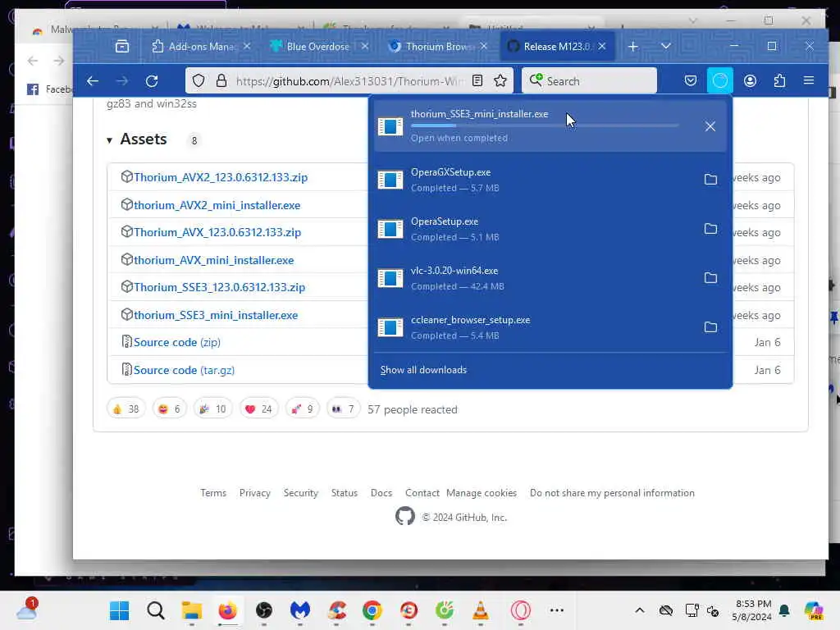Screen dimensions: 840x630
Task: Close the Blue Overdose tab
Action: click(x=365, y=47)
